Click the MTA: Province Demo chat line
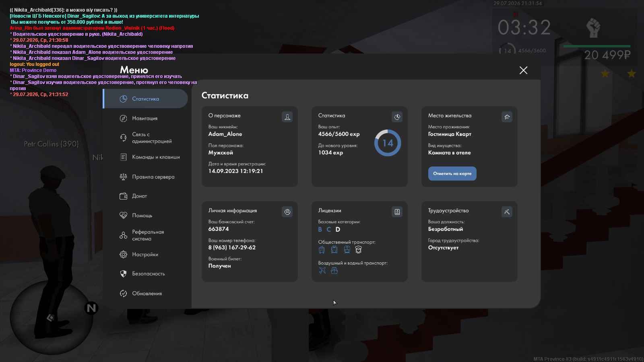 tap(33, 70)
